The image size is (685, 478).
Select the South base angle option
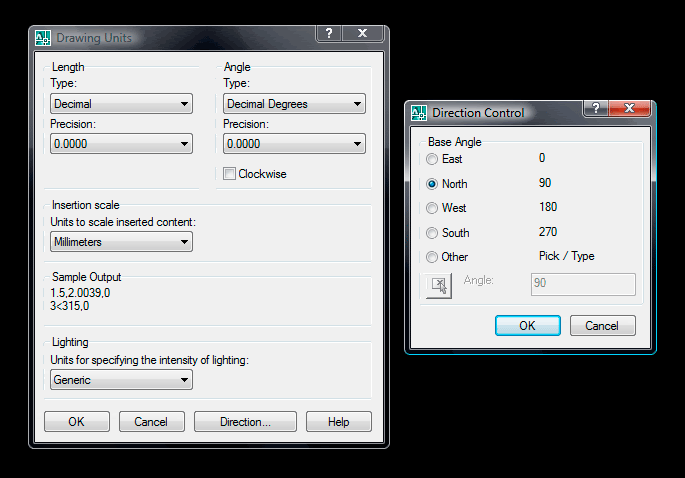tap(432, 233)
